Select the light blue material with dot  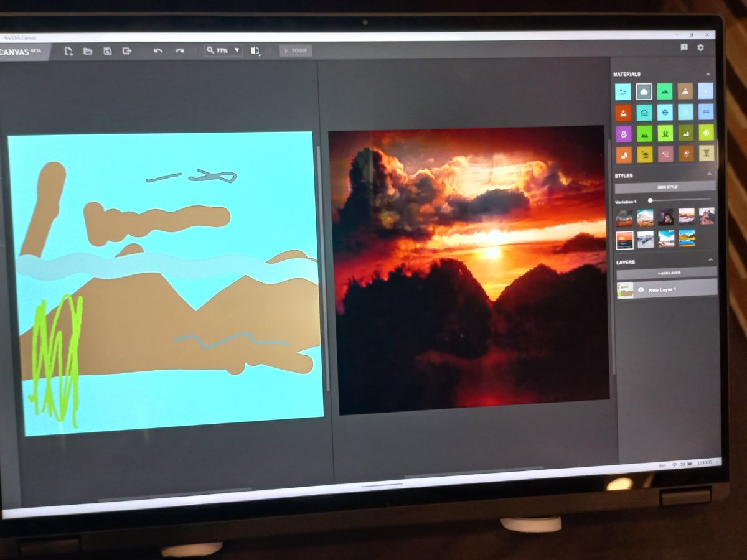coord(705,91)
